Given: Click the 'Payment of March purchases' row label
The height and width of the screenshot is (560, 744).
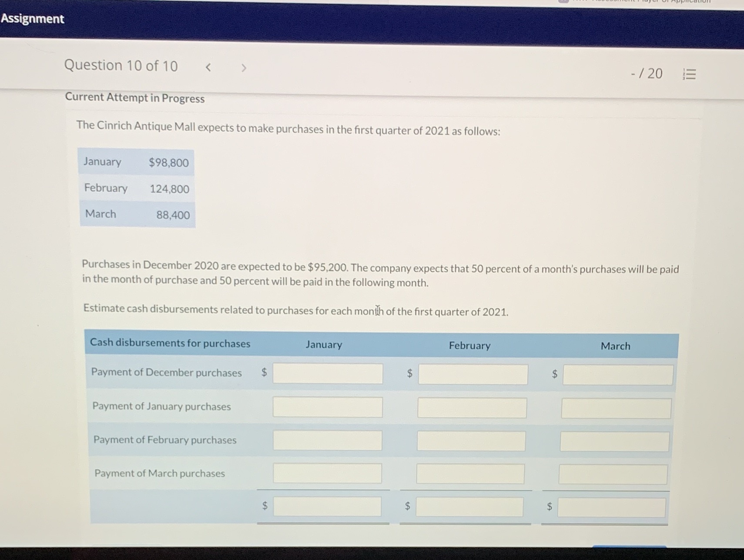Looking at the screenshot, I should [160, 473].
